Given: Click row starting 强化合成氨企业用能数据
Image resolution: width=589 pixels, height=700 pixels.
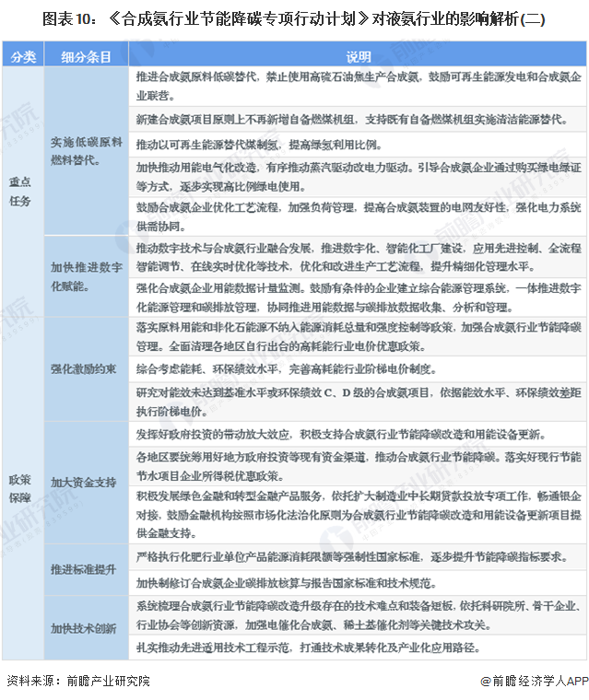Looking at the screenshot, I should pos(358,297).
